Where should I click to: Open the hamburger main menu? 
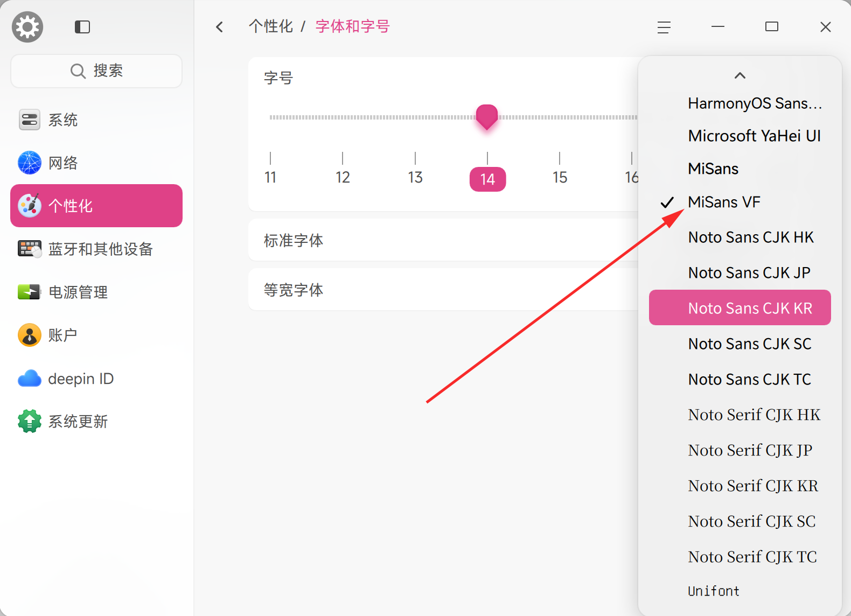(664, 27)
